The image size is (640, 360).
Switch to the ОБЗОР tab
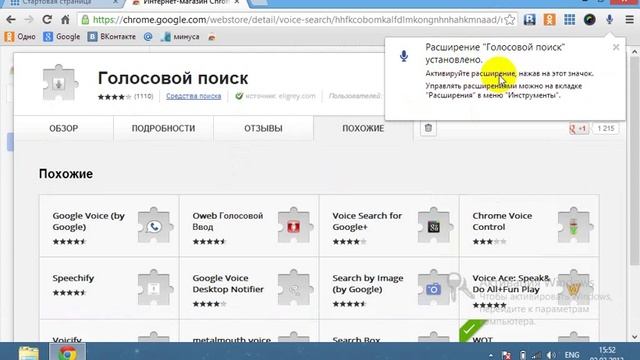64,129
